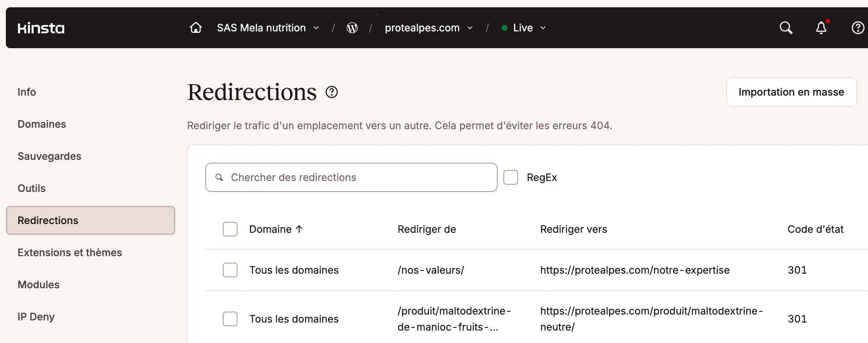Tick the select-all redirections checkbox

(x=230, y=229)
